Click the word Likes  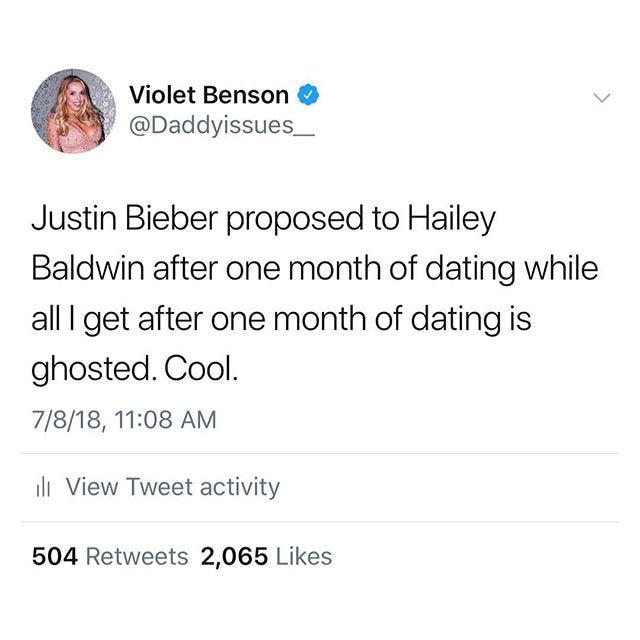[304, 557]
